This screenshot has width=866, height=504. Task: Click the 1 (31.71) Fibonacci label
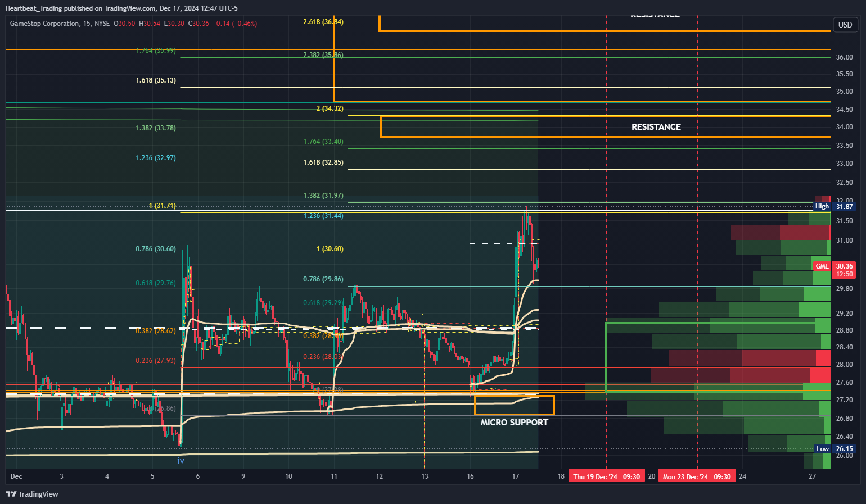(163, 206)
